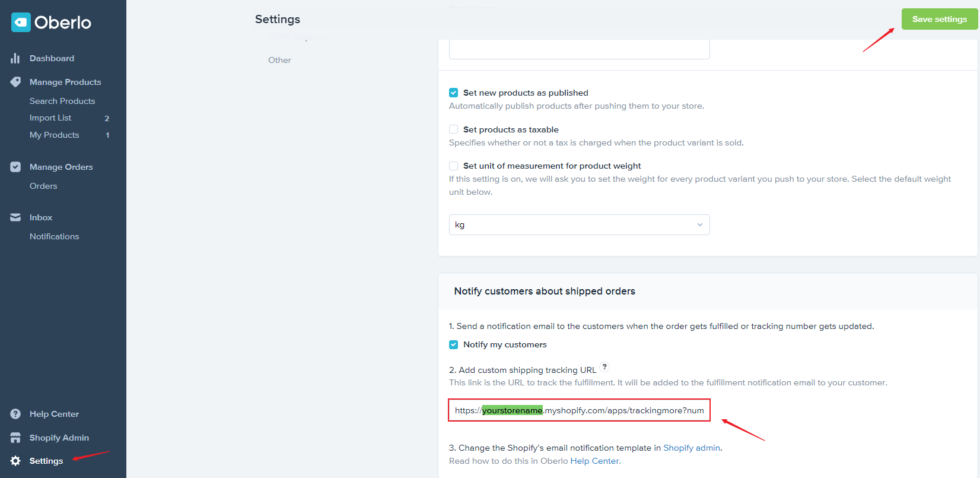Open Dashboard in the sidebar
This screenshot has height=478, width=980.
point(52,58)
